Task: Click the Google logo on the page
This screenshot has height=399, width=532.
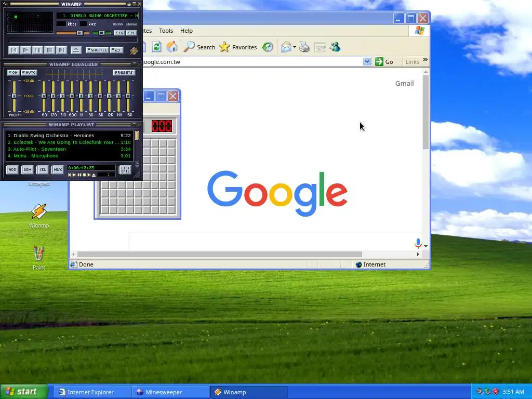Action: pos(277,193)
